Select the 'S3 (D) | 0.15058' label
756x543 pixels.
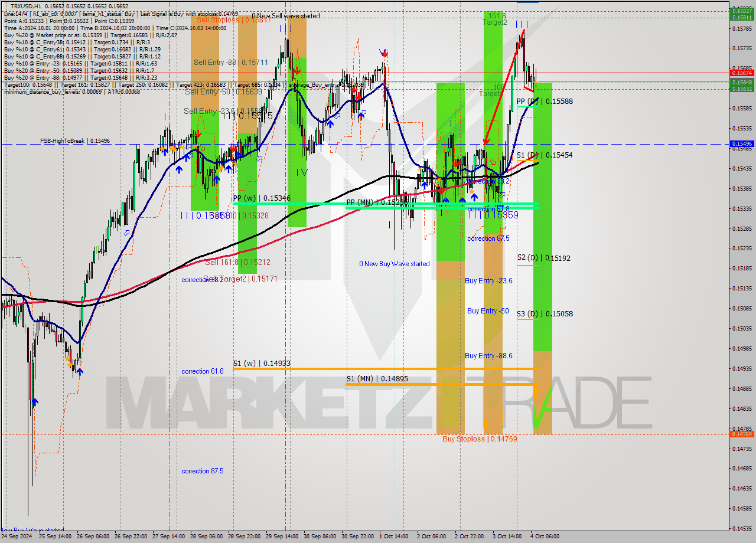tap(545, 314)
